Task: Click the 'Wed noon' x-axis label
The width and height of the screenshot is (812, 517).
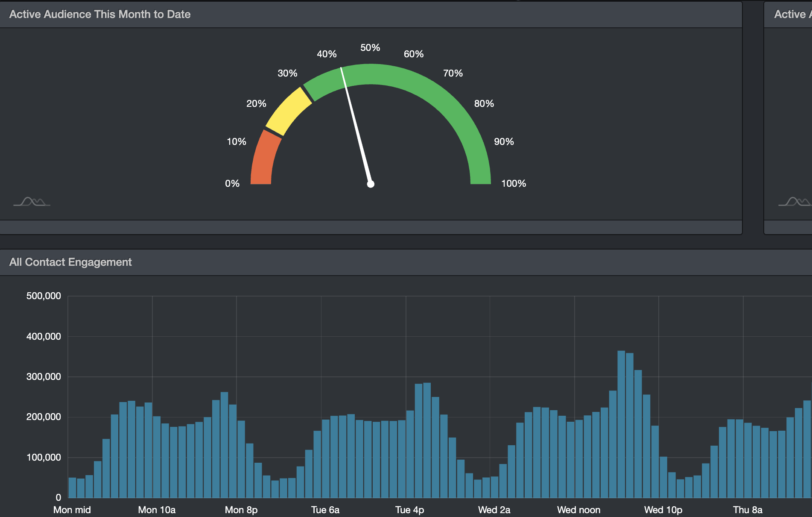Action: pos(578,510)
